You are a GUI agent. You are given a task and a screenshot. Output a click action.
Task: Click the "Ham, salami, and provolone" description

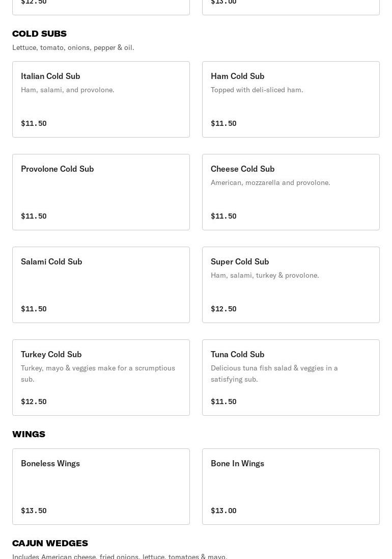click(68, 90)
